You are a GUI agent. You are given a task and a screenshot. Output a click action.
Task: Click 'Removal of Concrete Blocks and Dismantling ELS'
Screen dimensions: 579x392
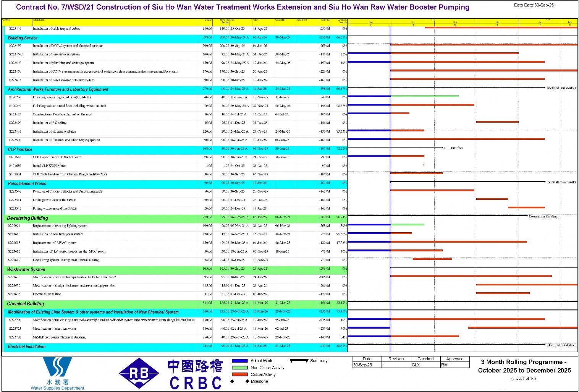(67, 191)
